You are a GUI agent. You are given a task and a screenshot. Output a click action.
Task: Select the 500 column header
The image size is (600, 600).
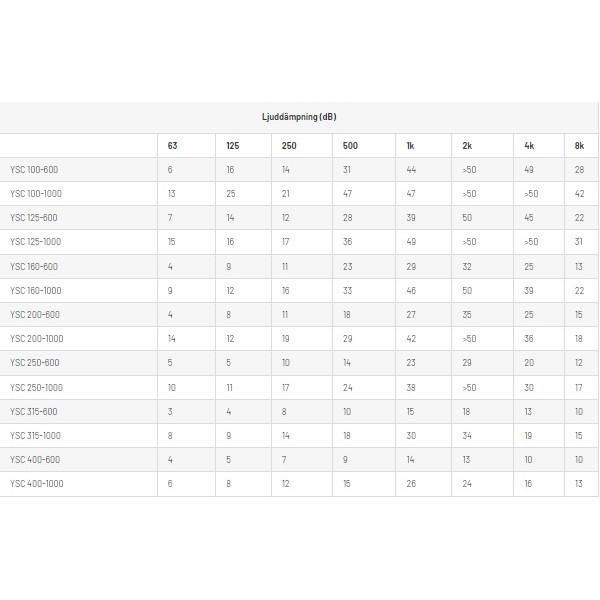pos(349,146)
